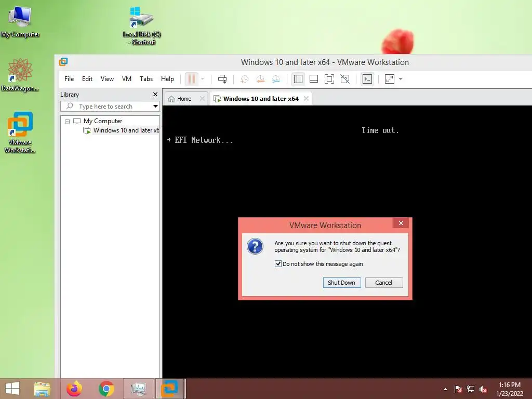The height and width of the screenshot is (399, 532).
Task: Open My Computer desktop icon
Action: pyautogui.click(x=20, y=22)
